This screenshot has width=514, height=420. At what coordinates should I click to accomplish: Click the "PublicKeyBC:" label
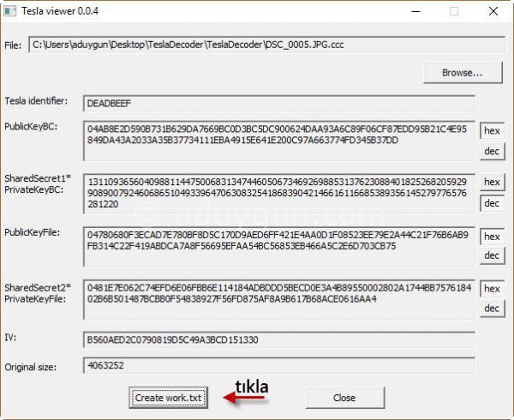[31, 127]
